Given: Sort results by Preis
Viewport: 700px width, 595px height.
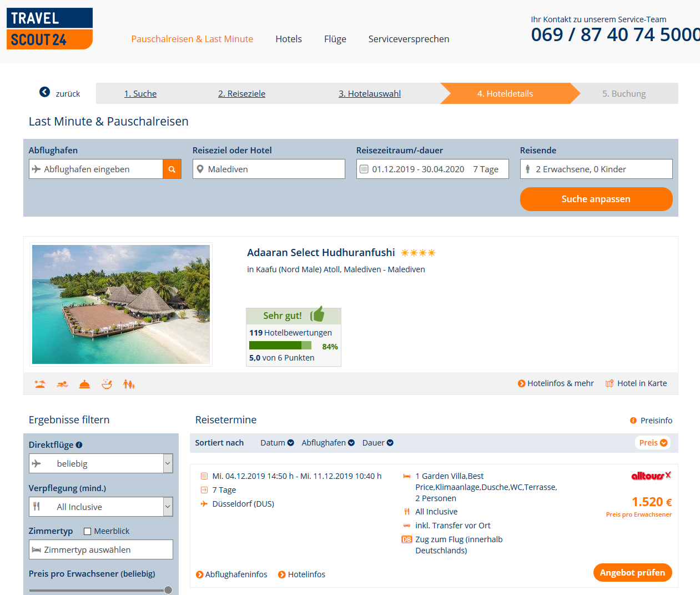Looking at the screenshot, I should [653, 443].
